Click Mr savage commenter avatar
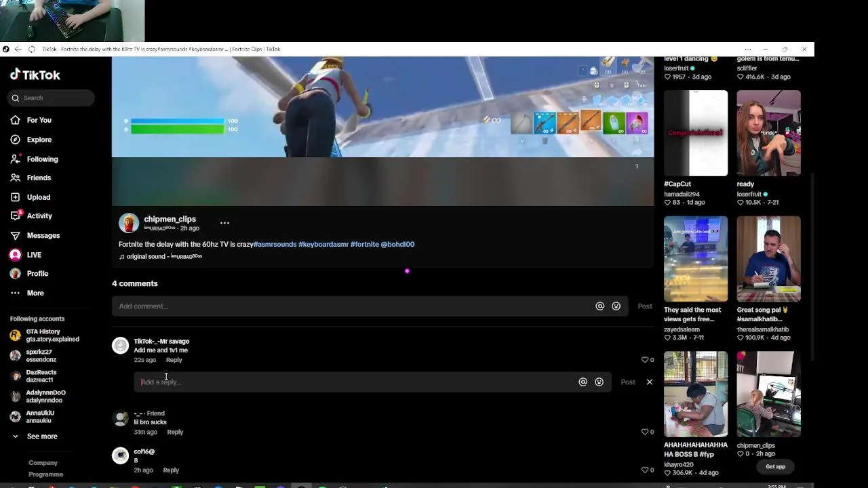This screenshot has height=488, width=868. tap(120, 346)
